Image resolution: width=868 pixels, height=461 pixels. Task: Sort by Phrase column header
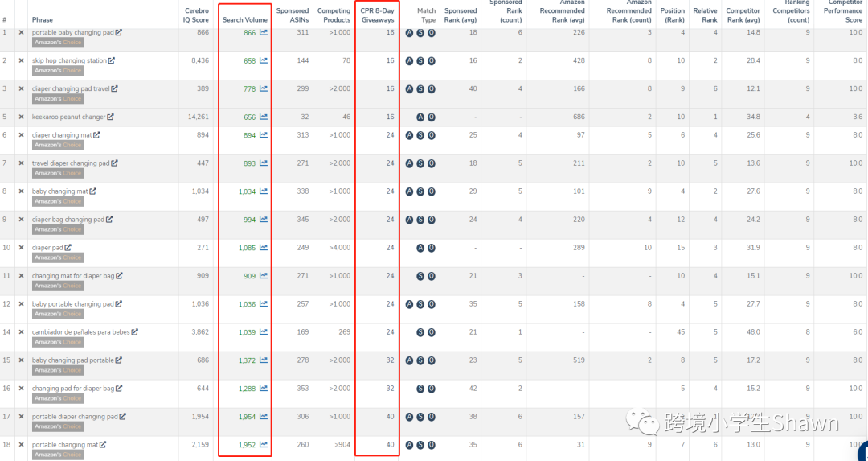[x=43, y=20]
